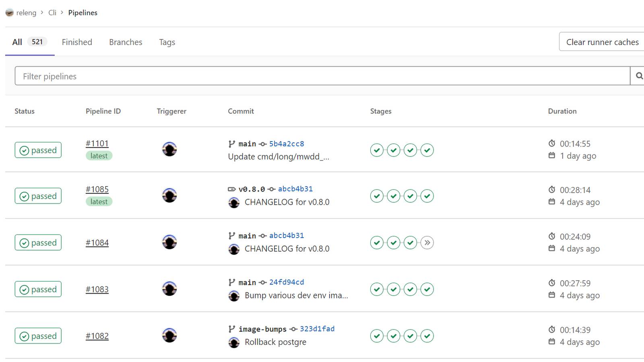Open commit 323d1fad link
This screenshot has width=644, height=362.
317,329
